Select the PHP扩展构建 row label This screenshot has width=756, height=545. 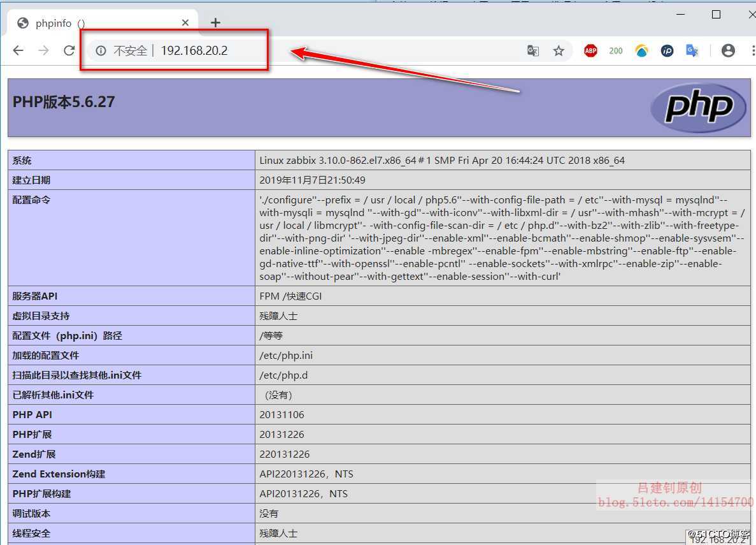pos(41,494)
